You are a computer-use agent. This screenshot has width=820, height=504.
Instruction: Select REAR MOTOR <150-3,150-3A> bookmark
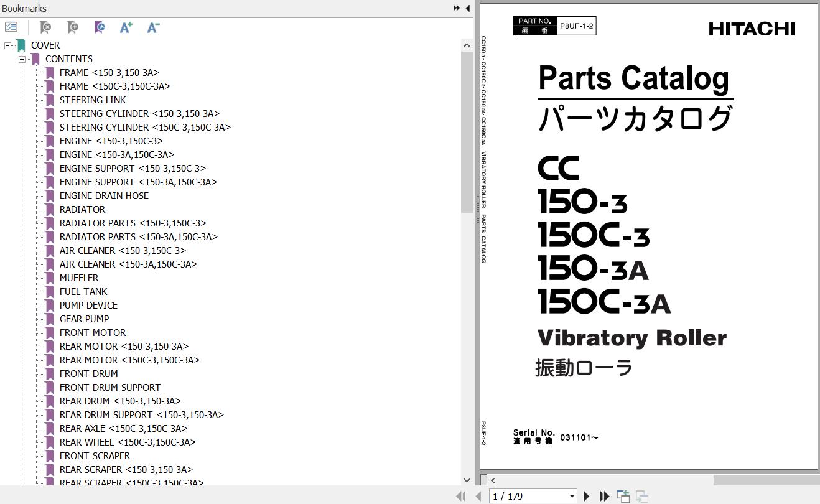coord(124,347)
